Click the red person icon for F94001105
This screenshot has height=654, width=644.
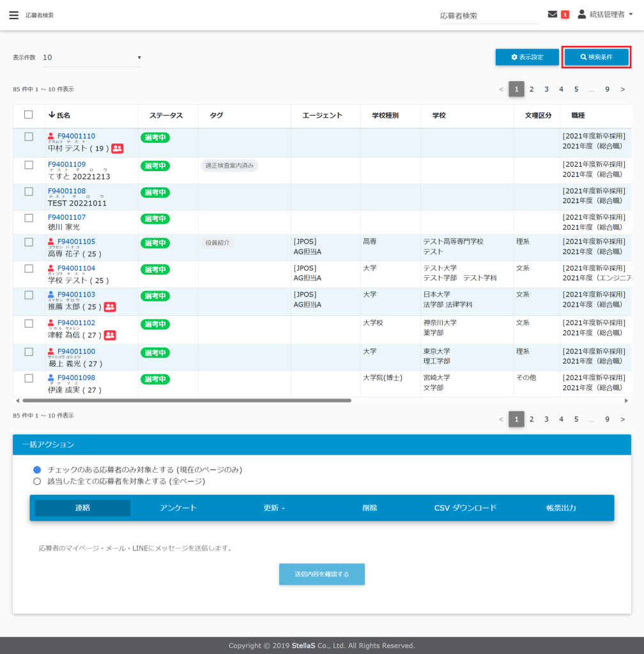pyautogui.click(x=51, y=242)
